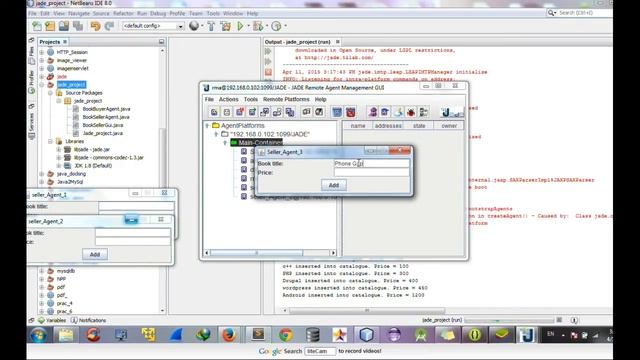Click the Windows Start button on taskbar
Image resolution: width=640 pixels, height=360 pixels.
pyautogui.click(x=38, y=336)
